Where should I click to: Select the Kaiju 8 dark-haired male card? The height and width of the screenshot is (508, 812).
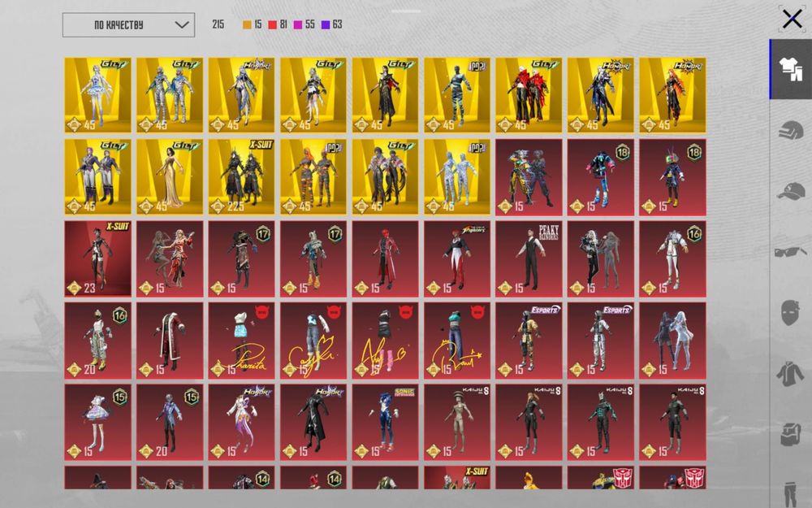[672, 423]
